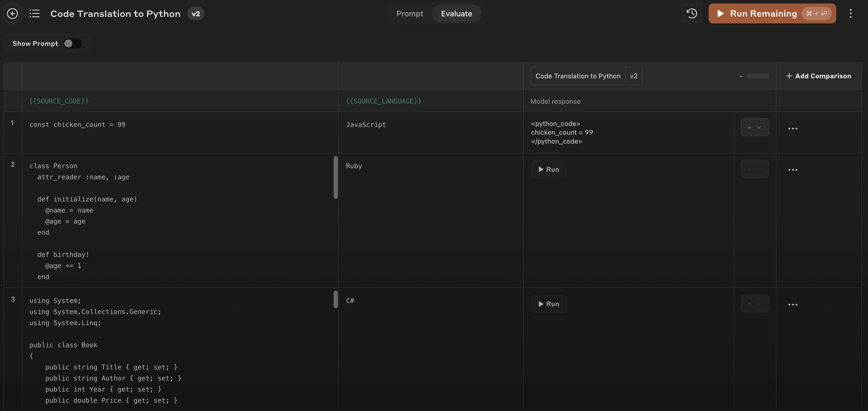Expand row 1 grade dropdown
This screenshot has height=411, width=868.
[755, 127]
